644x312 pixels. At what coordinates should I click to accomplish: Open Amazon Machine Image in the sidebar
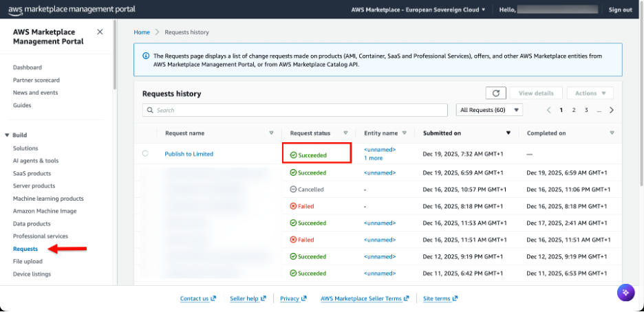[45, 211]
